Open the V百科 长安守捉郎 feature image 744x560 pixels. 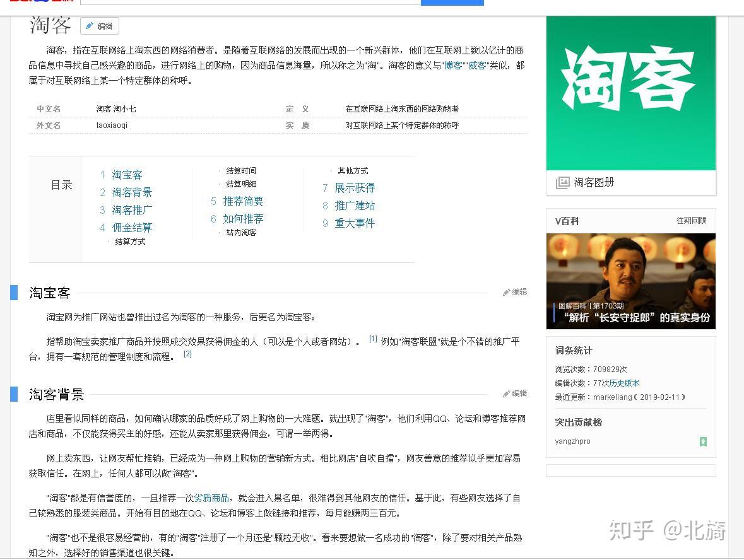(630, 281)
